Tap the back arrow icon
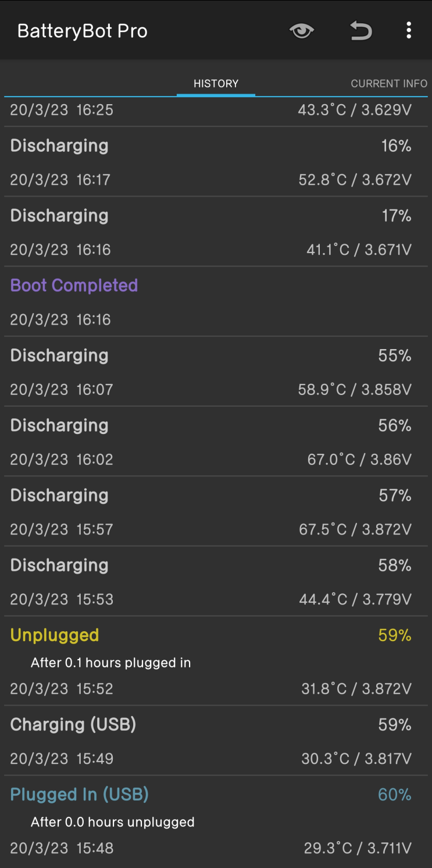432x868 pixels. [x=360, y=31]
